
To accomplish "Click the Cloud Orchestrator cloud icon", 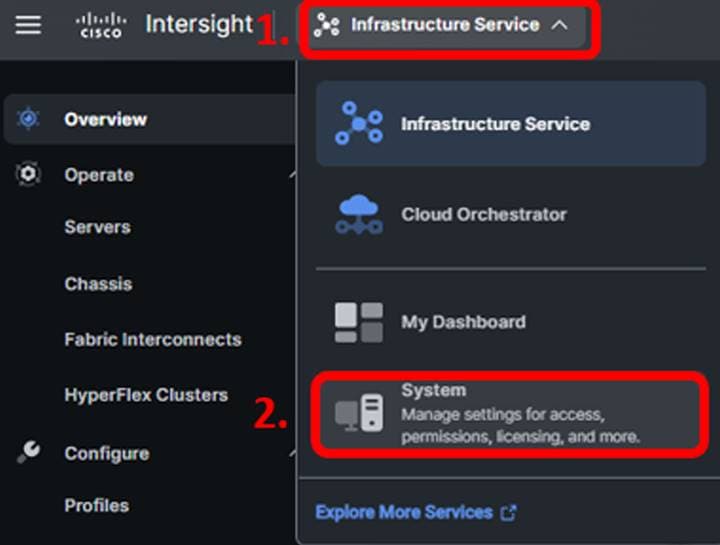I will 359,214.
